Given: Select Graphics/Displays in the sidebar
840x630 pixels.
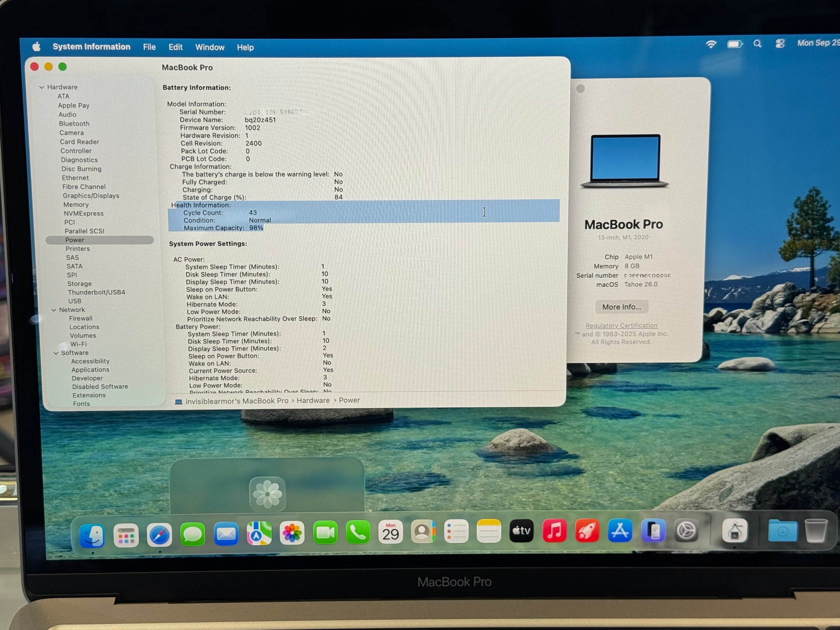Looking at the screenshot, I should (91, 196).
